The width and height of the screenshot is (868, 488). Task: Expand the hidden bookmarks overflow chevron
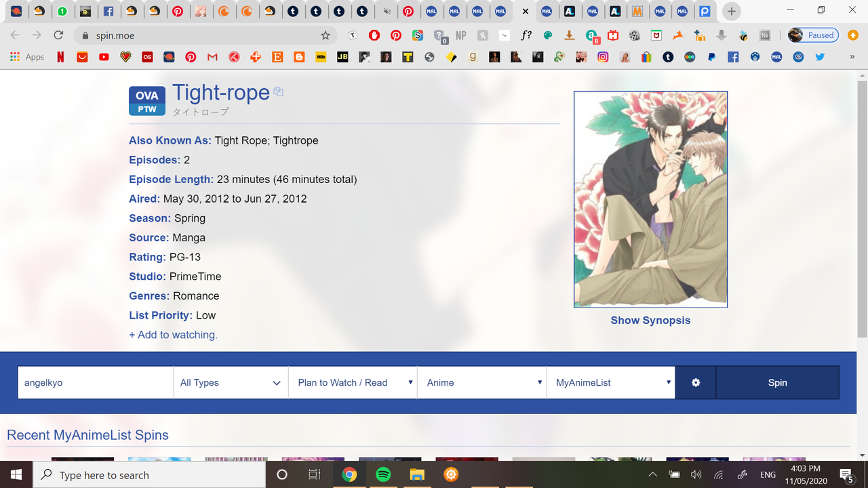(x=852, y=58)
